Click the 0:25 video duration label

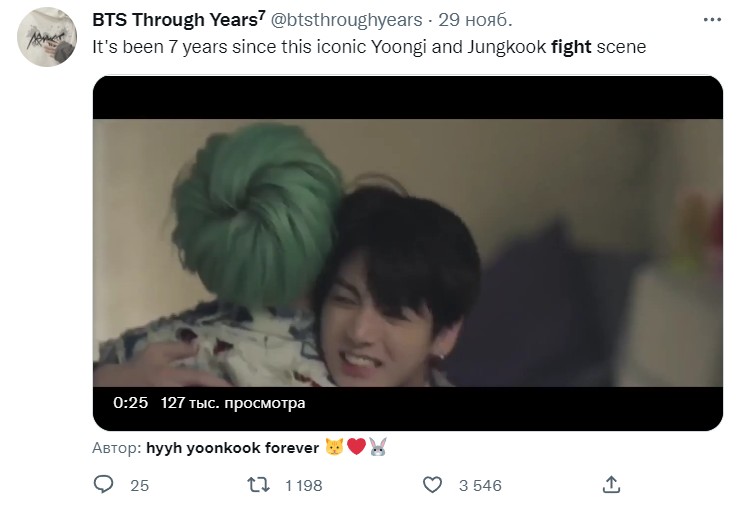[131, 403]
